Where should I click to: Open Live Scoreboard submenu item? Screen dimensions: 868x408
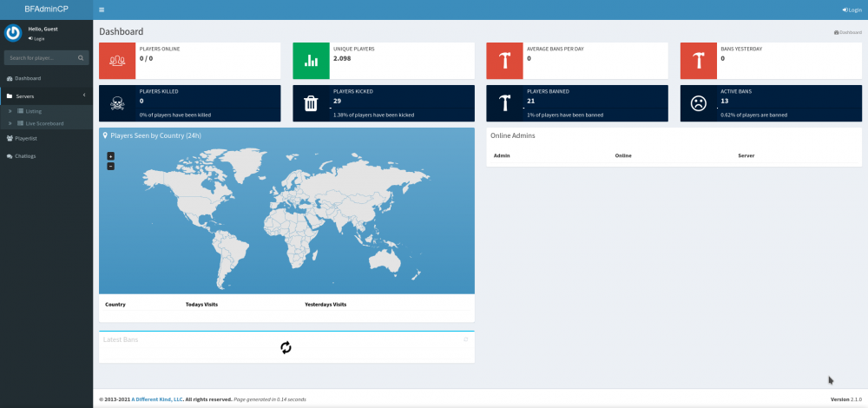point(44,123)
